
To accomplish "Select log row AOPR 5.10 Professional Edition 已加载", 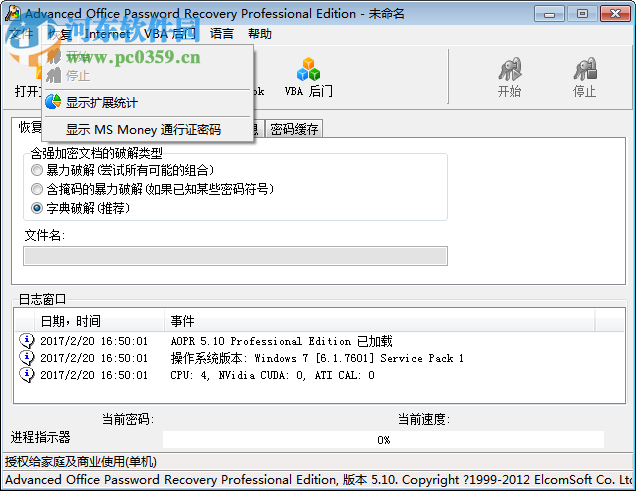I will point(320,341).
